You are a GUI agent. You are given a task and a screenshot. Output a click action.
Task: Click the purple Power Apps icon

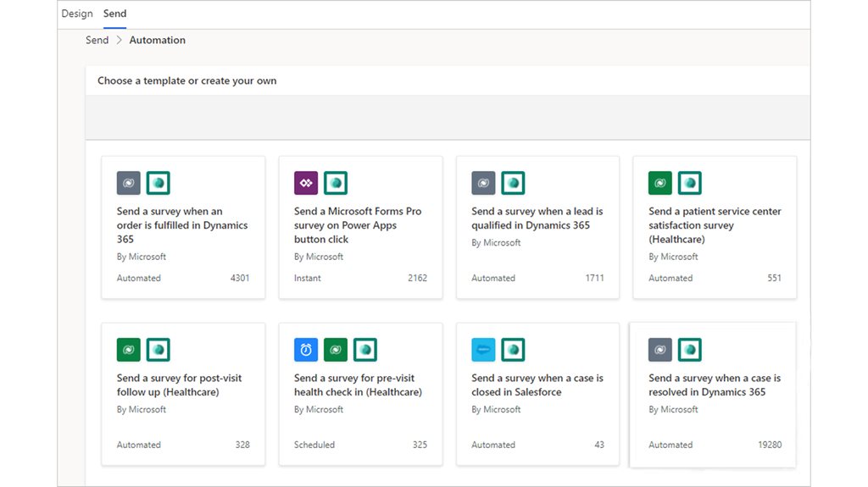click(306, 183)
